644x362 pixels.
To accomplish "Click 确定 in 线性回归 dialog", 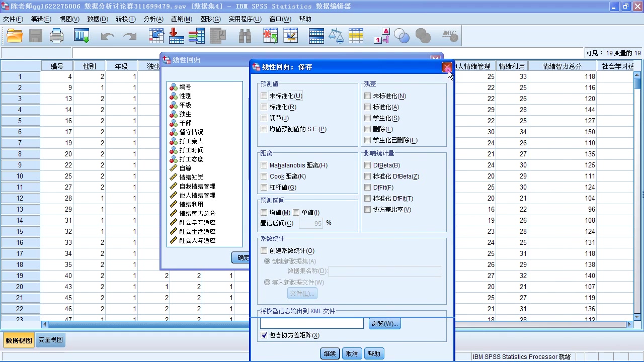I will click(242, 258).
